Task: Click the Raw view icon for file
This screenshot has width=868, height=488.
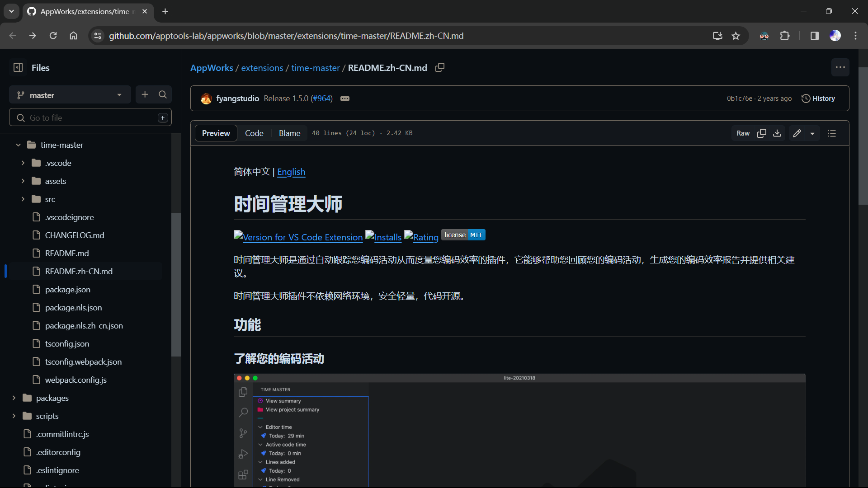Action: (x=744, y=133)
